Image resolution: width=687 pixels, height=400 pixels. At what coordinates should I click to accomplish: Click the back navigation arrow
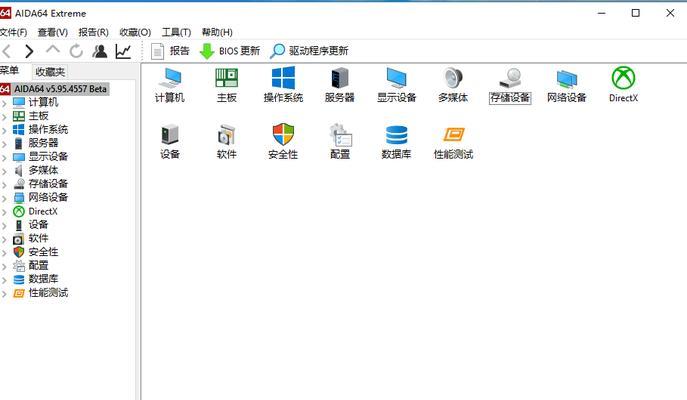pyautogui.click(x=7, y=51)
